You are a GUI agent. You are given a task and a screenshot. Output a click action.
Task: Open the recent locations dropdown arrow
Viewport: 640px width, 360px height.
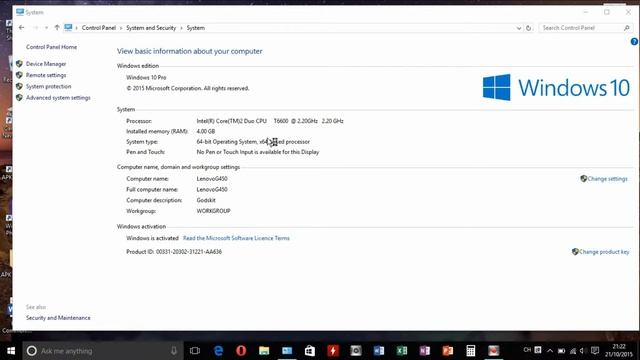(x=47, y=28)
